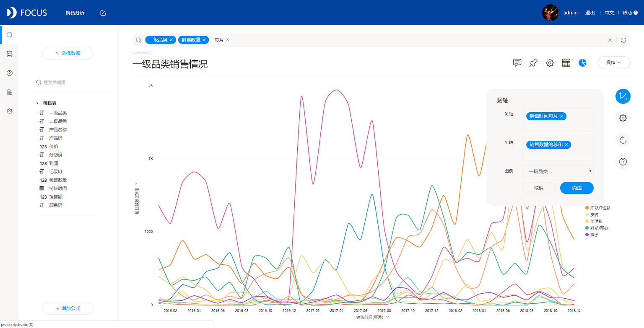Viewport: 644px width, 328px height.
Task: Open chart settings gear in toolbar
Action: [x=550, y=63]
